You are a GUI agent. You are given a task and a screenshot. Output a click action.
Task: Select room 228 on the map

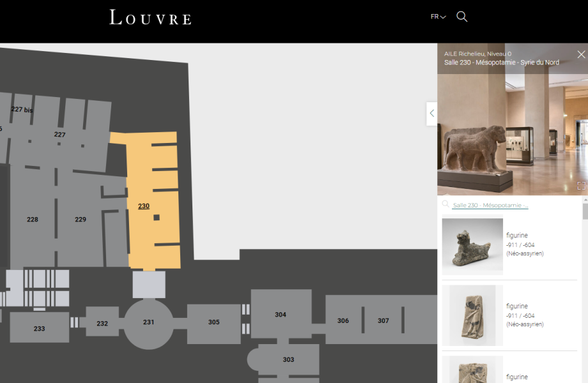pos(33,220)
